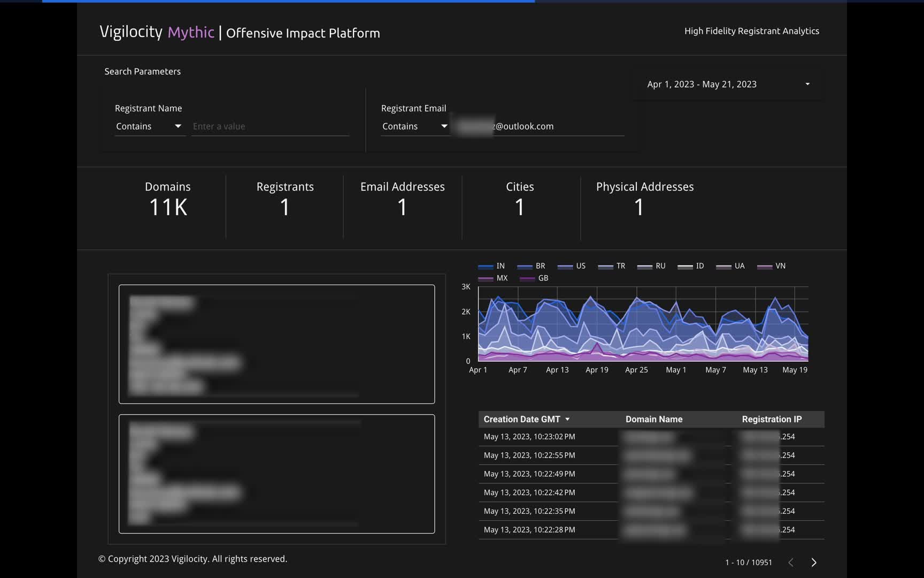Viewport: 924px width, 578px height.
Task: Toggle the BR series in chart legend
Action: coord(532,266)
